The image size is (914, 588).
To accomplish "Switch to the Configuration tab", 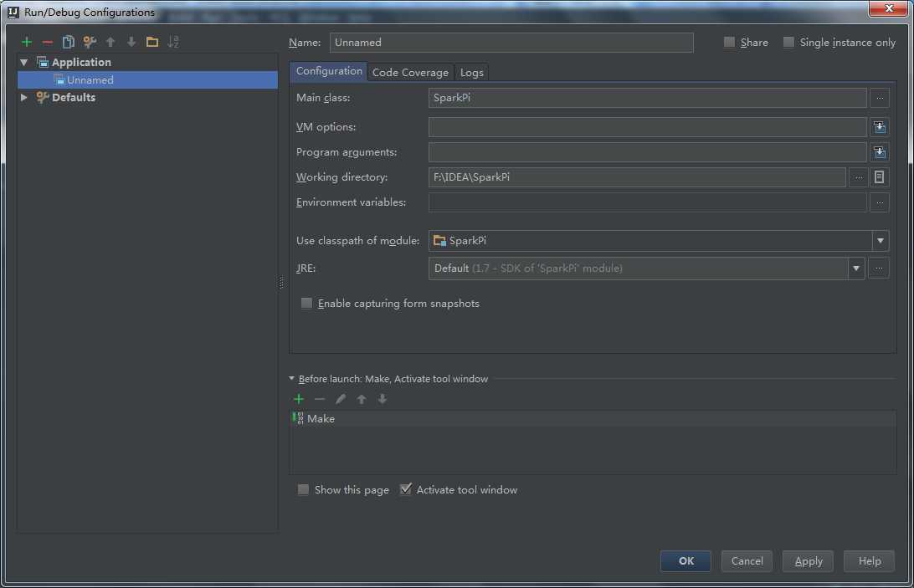I will [329, 71].
